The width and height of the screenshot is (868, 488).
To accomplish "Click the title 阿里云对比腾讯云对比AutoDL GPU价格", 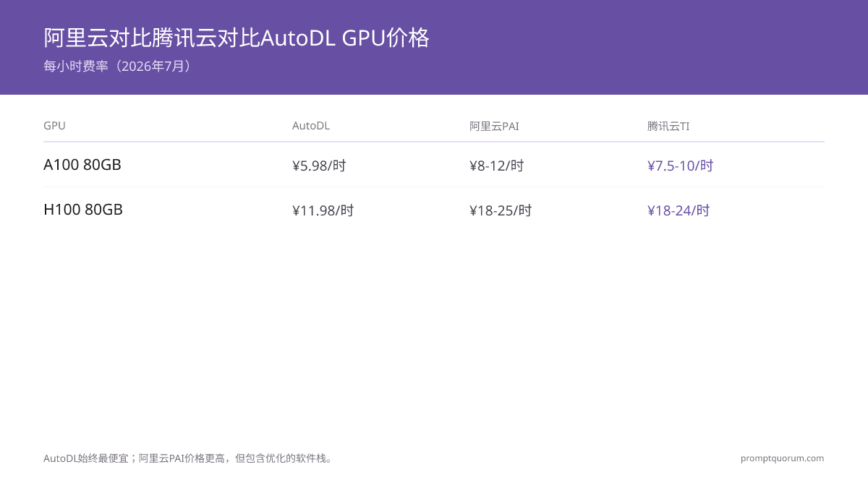I will point(237,38).
